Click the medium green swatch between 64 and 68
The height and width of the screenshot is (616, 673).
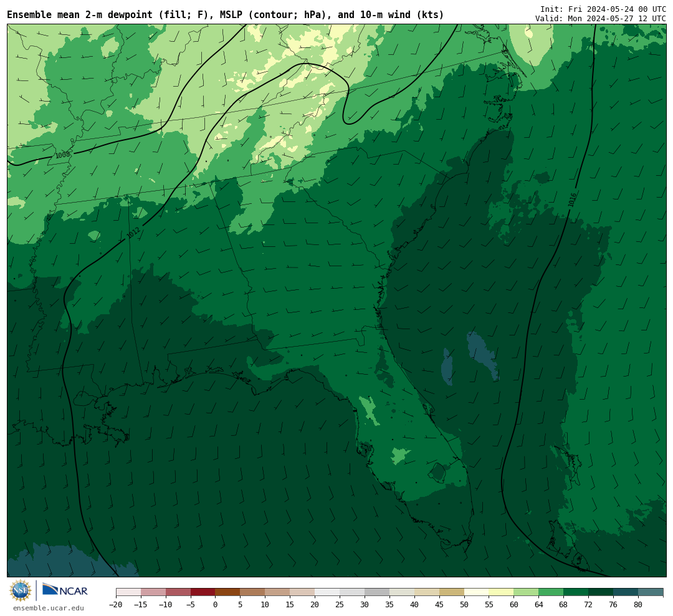(x=551, y=592)
